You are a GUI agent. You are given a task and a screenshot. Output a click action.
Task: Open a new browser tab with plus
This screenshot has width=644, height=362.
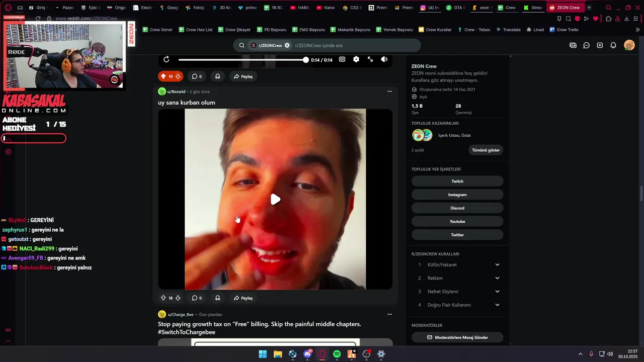pyautogui.click(x=589, y=8)
